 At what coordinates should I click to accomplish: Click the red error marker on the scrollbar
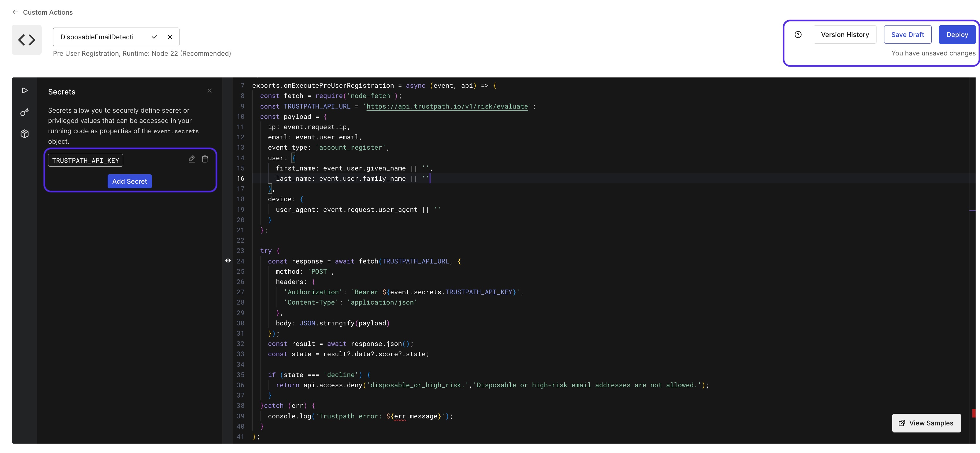(974, 413)
